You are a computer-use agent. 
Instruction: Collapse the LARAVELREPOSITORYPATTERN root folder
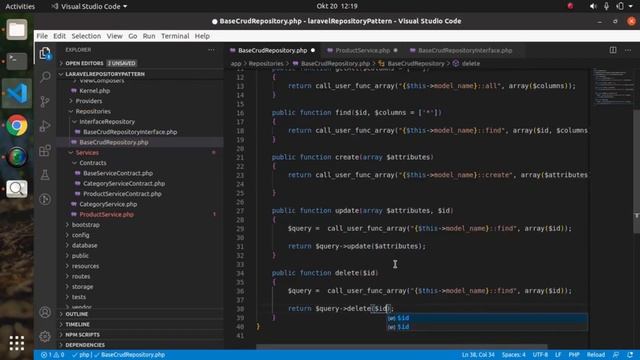pos(105,74)
